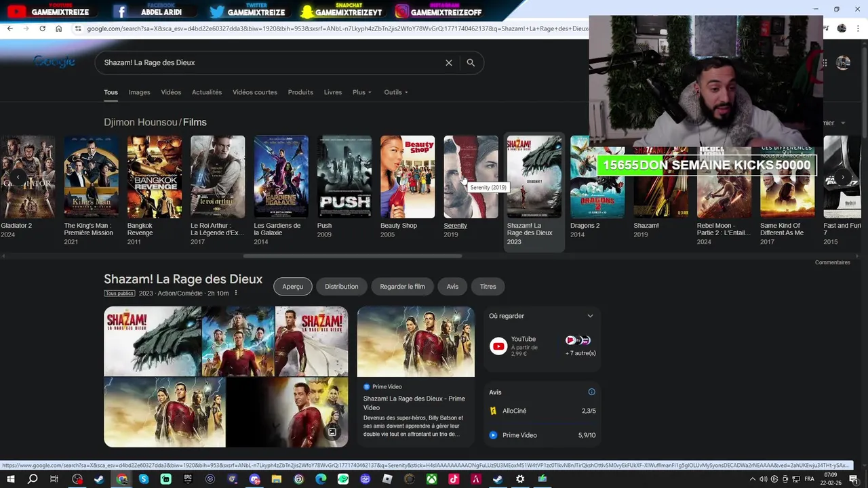This screenshot has height=488, width=868.
Task: Open three-dot menu beside 2h 10m
Action: [x=236, y=293]
